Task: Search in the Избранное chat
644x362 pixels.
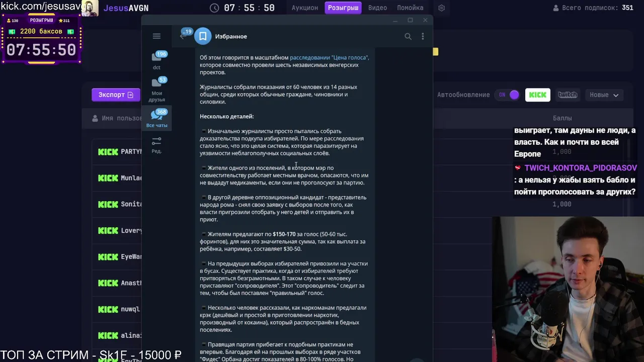Action: pos(408,36)
